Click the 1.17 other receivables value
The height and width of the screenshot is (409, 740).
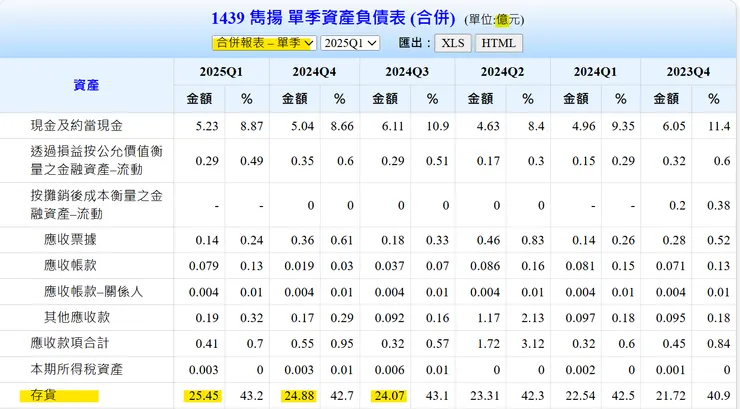pos(488,317)
